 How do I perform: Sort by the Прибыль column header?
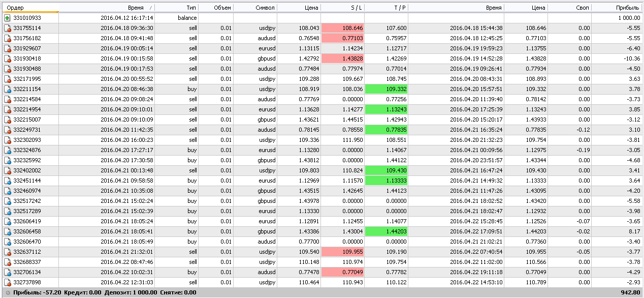(618, 8)
